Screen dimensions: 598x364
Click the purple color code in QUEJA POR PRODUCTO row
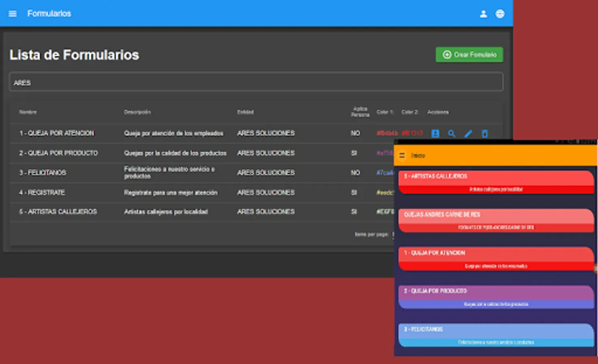point(385,153)
